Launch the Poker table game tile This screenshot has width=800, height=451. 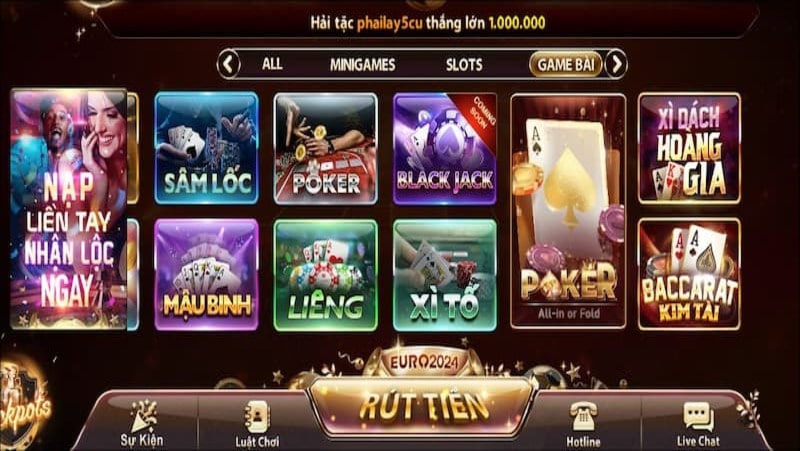pos(326,148)
